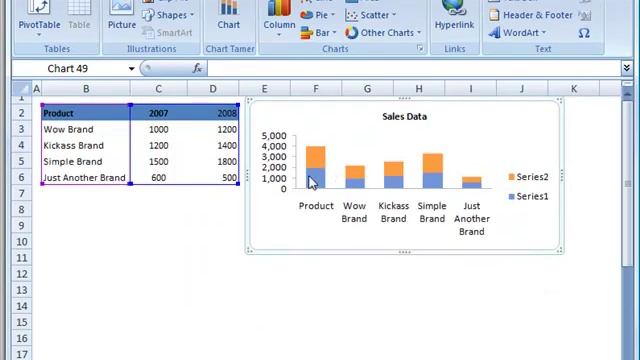The width and height of the screenshot is (640, 360).
Task: Click the blue Series1 legend swatch
Action: [511, 196]
